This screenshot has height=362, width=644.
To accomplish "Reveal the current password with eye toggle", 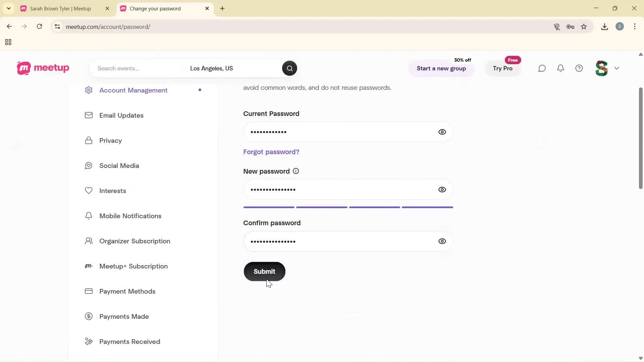I will pos(442,132).
